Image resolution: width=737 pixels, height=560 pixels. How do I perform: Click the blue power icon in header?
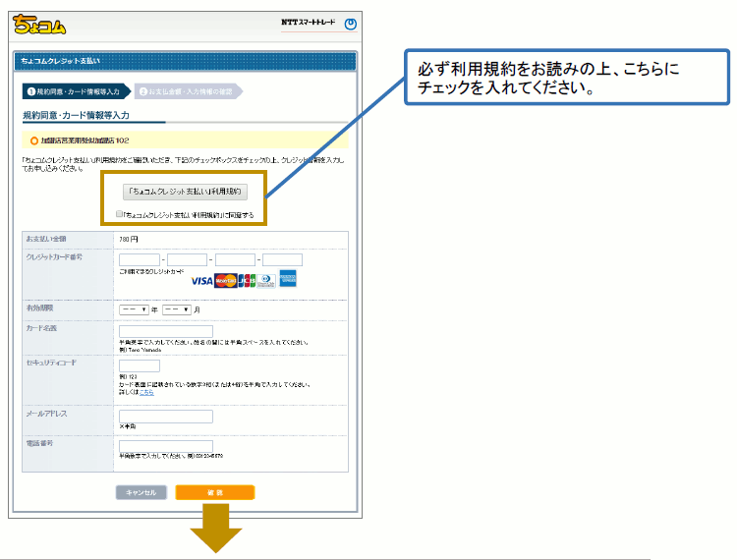click(x=350, y=25)
